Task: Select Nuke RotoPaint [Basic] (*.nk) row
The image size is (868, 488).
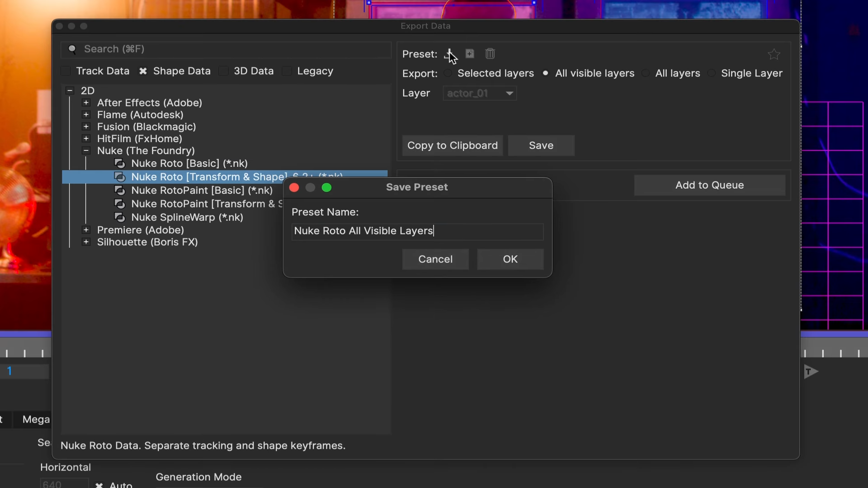Action: (x=202, y=190)
